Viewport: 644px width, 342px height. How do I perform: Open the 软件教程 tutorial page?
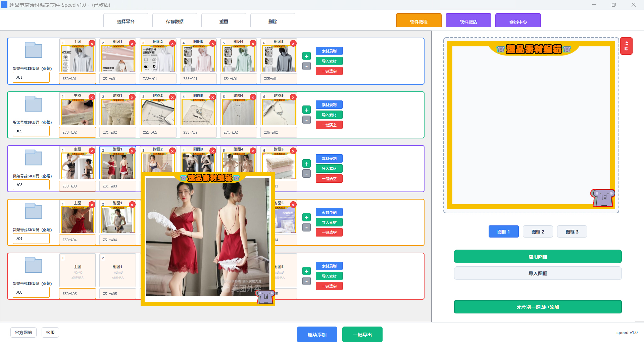click(x=418, y=22)
